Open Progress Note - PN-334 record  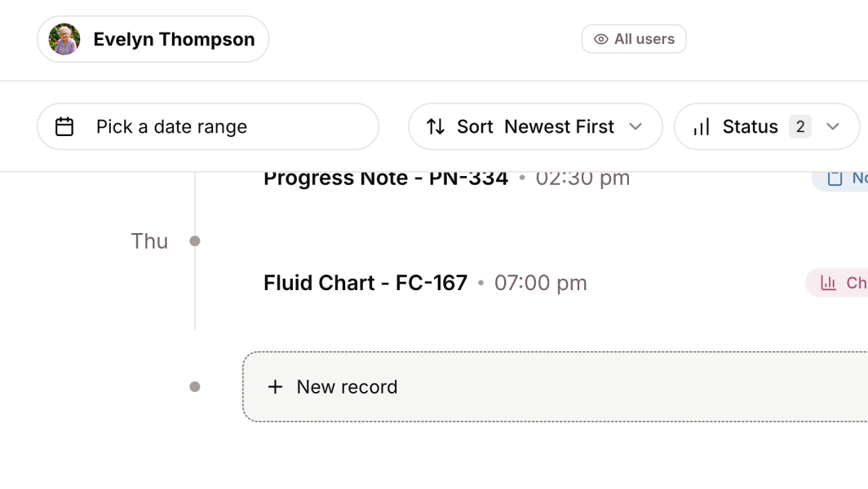coord(386,178)
